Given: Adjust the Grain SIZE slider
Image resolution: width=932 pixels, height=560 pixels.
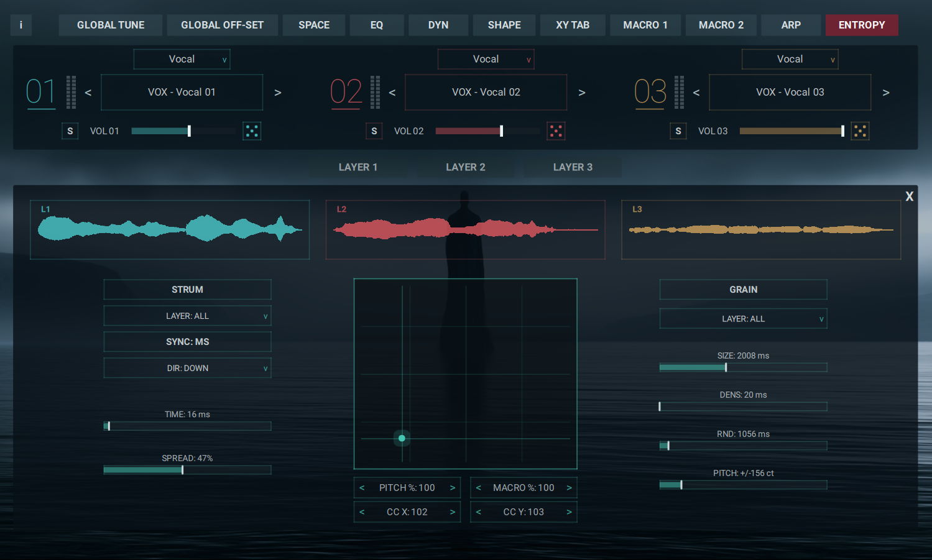Looking at the screenshot, I should (x=743, y=367).
